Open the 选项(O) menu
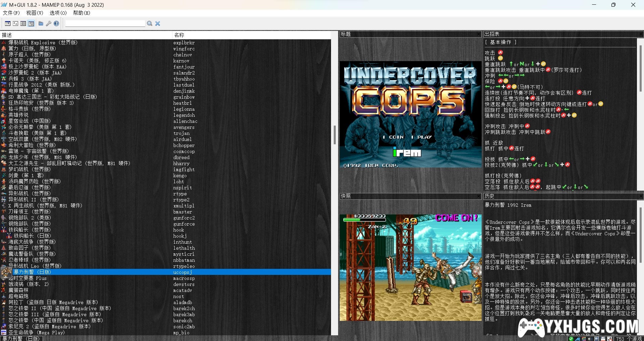Image resolution: width=644 pixels, height=341 pixels. [x=58, y=13]
